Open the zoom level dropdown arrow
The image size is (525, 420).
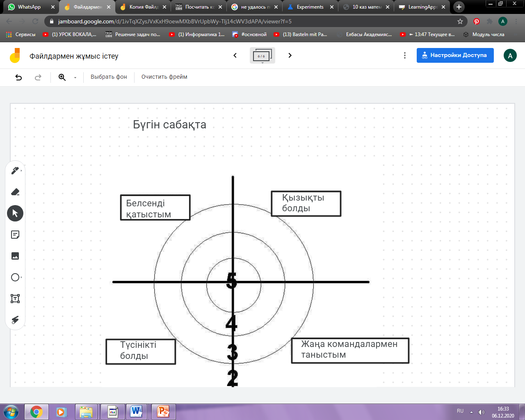75,78
